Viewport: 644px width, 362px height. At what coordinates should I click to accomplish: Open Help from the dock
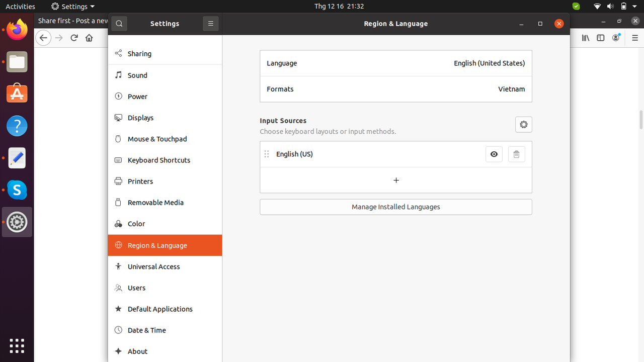click(x=17, y=126)
